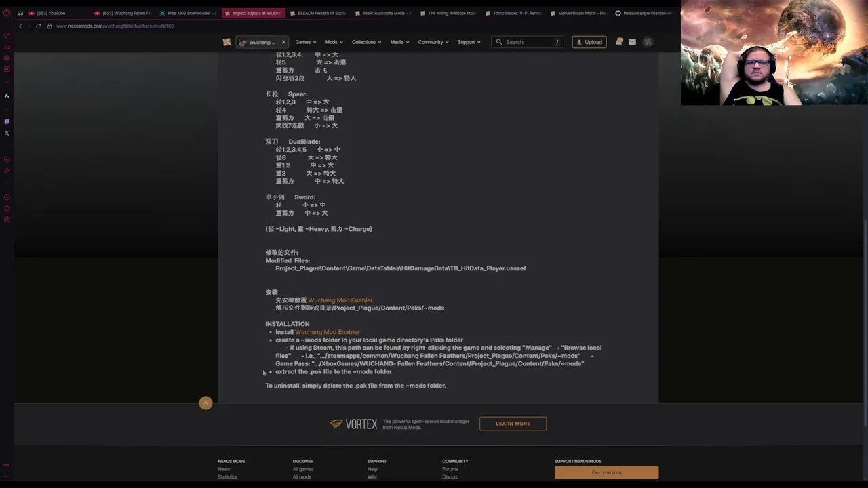868x488 pixels.
Task: Switch to Free MP3 Downloader tab
Action: 188,13
